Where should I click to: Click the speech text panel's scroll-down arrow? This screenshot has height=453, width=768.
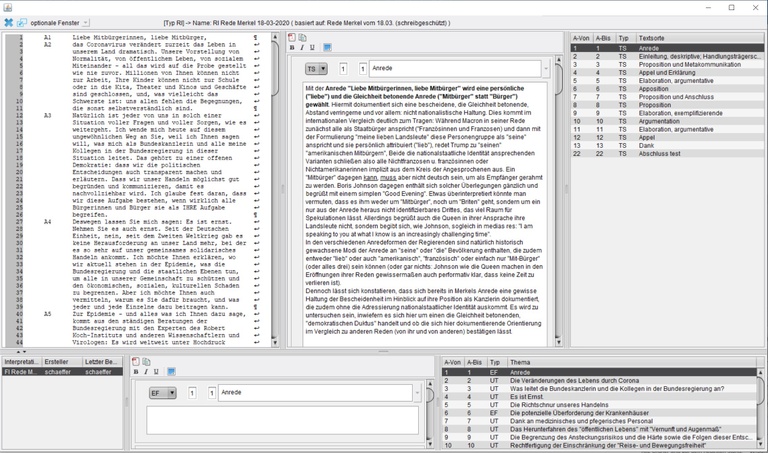[x=275, y=343]
